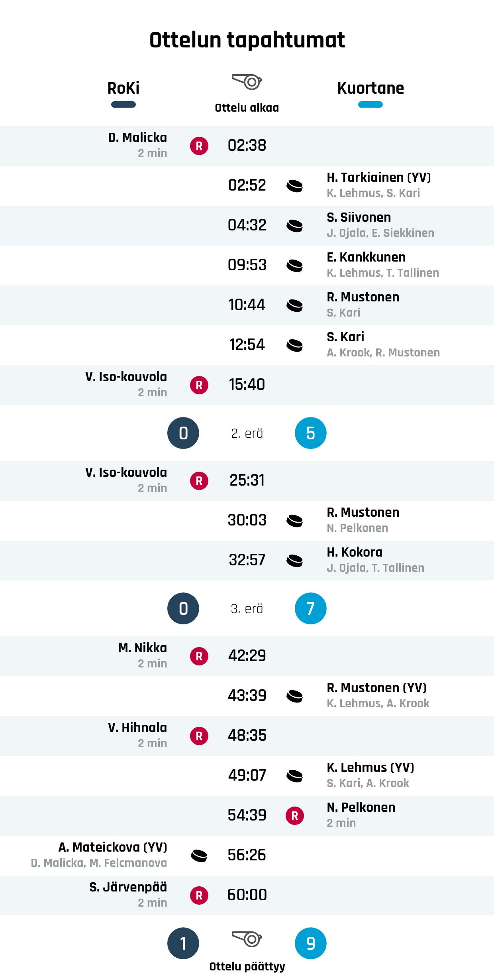Click goal scorer H. Tarkiainen (YV)
The width and height of the screenshot is (494, 980).
(379, 177)
